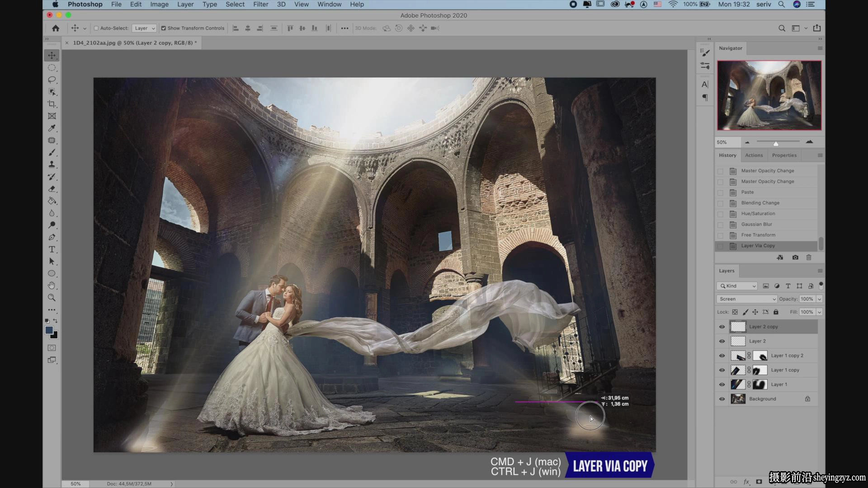Click the Navigator zoom slider
Screen dimensions: 868x488
[778, 142]
